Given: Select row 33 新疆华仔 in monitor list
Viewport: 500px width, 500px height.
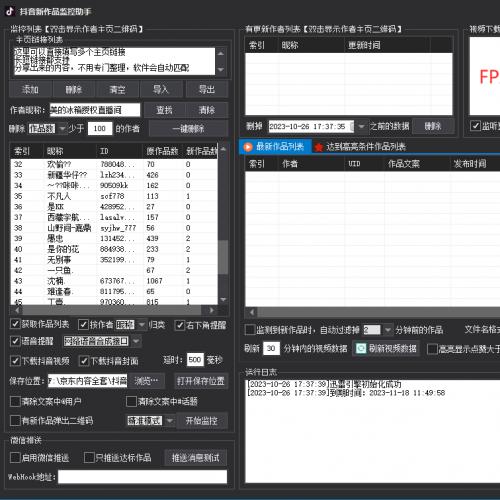Looking at the screenshot, I should click(x=114, y=175).
